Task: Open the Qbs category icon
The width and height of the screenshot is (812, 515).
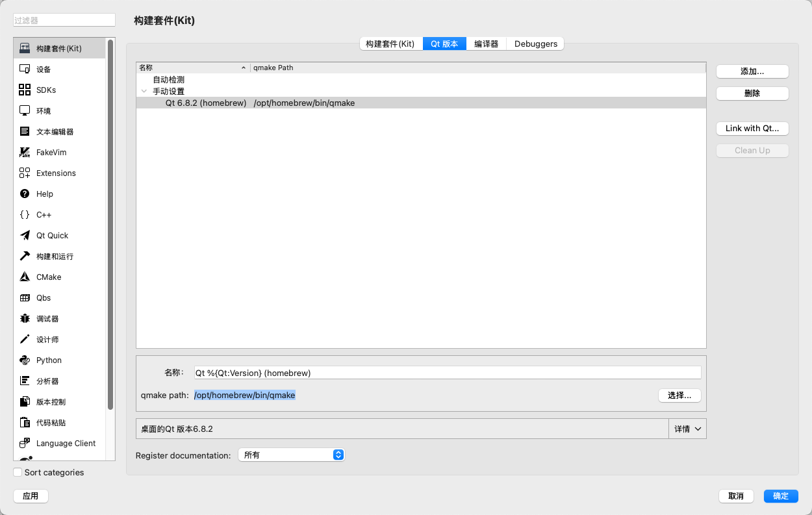Action: coord(25,298)
